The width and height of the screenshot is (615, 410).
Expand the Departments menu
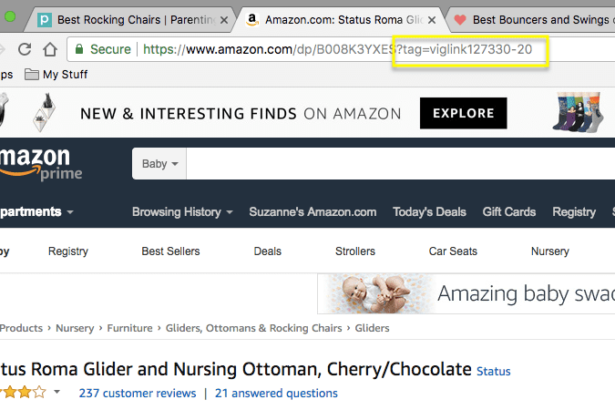[36, 212]
